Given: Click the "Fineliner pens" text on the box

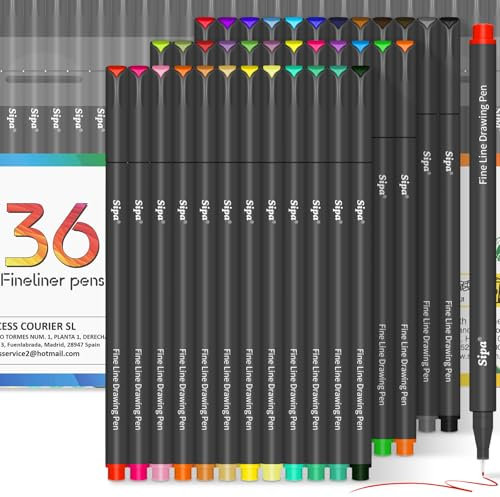Looking at the screenshot, I should click(52, 281).
